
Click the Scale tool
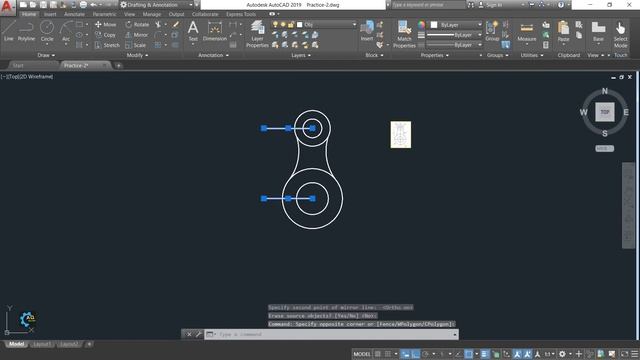[136, 45]
